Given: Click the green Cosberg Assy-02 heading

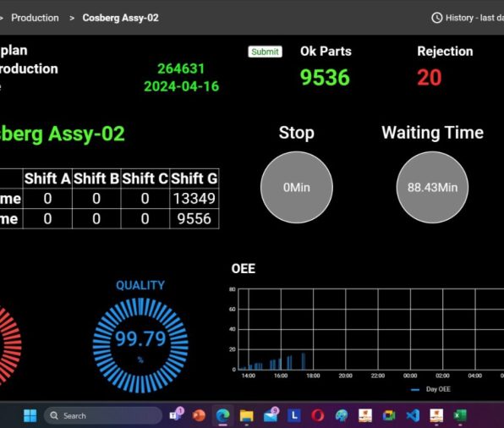Looking at the screenshot, I should [x=62, y=134].
